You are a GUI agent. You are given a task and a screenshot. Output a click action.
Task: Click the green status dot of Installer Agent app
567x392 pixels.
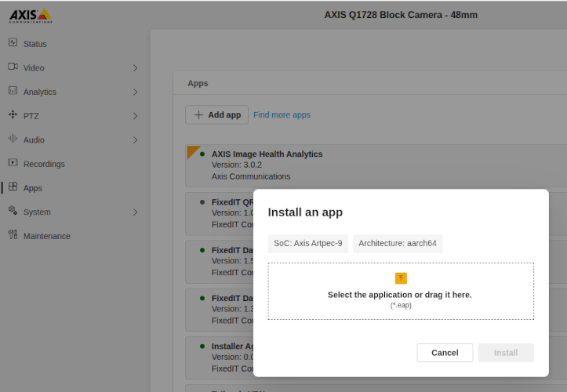pyautogui.click(x=202, y=347)
